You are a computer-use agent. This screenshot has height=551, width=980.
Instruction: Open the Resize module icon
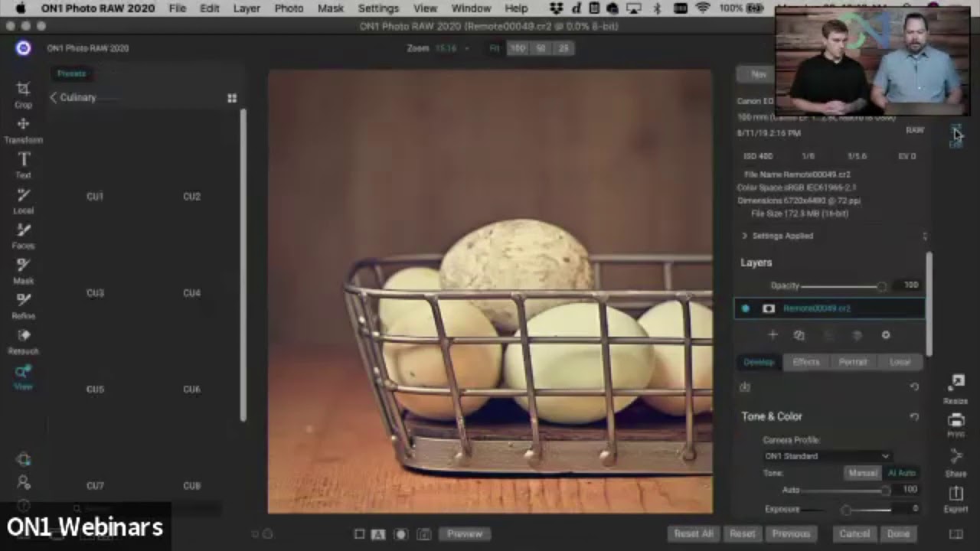[x=955, y=389]
